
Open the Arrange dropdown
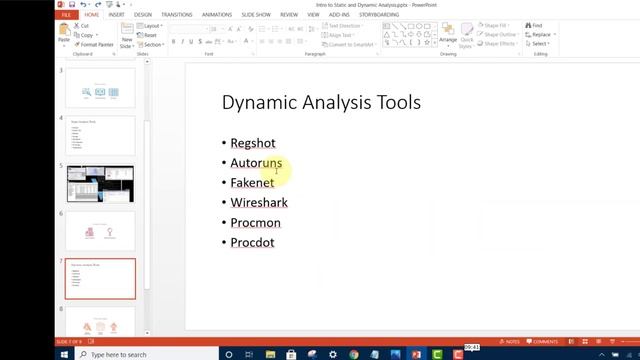click(448, 35)
